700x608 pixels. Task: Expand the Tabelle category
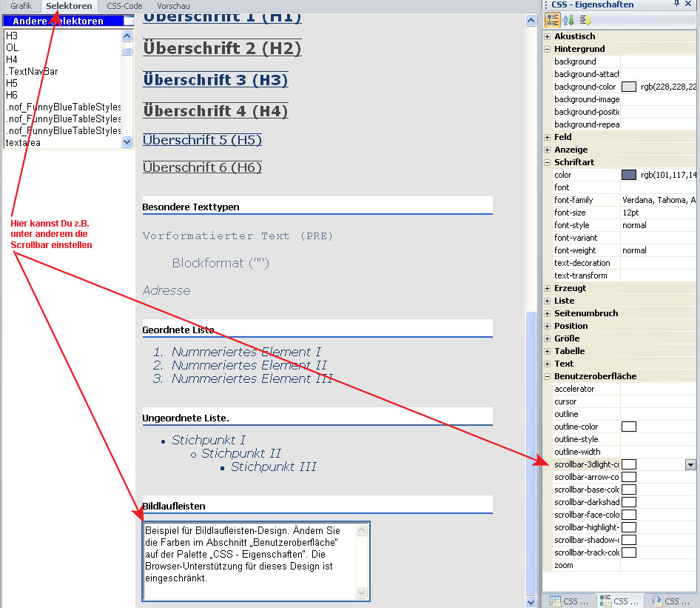coord(548,351)
